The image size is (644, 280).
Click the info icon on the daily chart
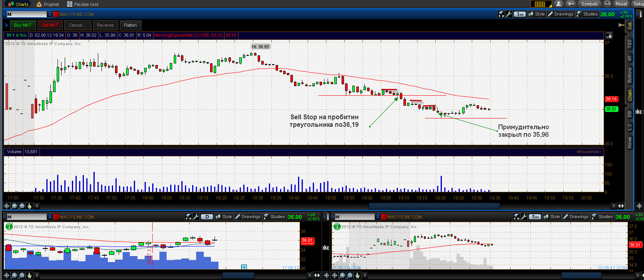8,227
